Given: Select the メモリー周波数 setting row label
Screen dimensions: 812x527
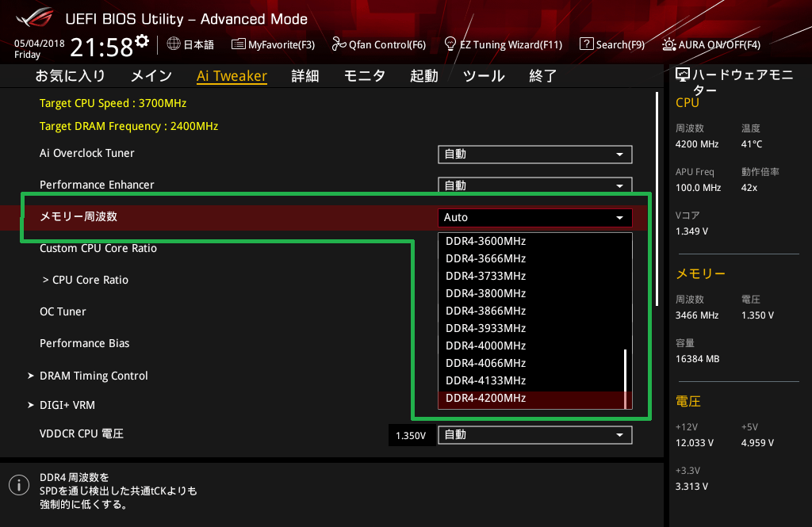Looking at the screenshot, I should coord(79,216).
